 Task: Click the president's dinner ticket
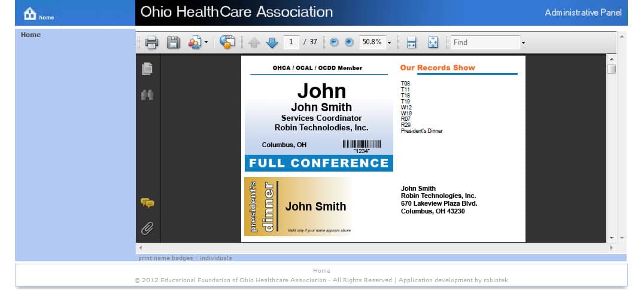(298, 206)
